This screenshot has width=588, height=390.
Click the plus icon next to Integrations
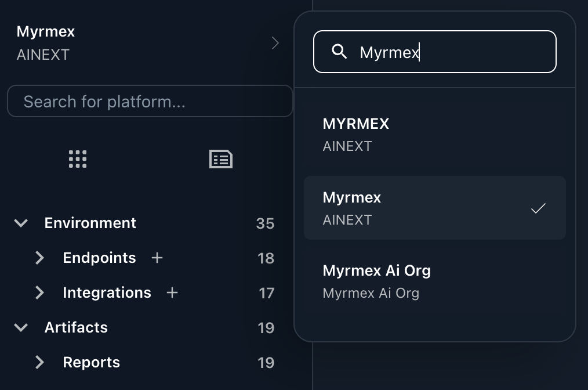point(172,292)
